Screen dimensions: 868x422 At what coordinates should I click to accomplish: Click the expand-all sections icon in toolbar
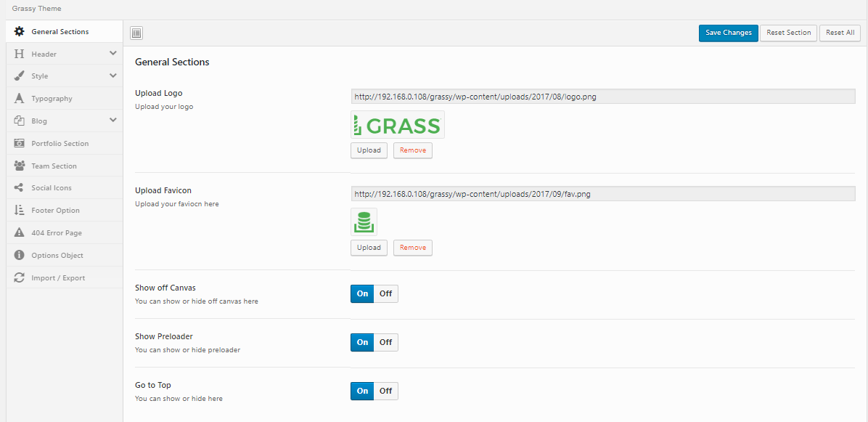coord(136,33)
